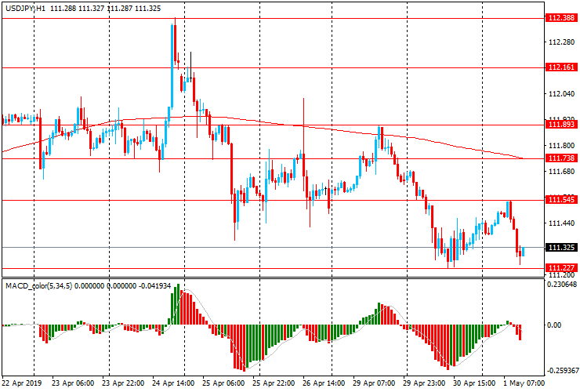
Task: Click the 111.440 price scale value
Action: (561, 223)
